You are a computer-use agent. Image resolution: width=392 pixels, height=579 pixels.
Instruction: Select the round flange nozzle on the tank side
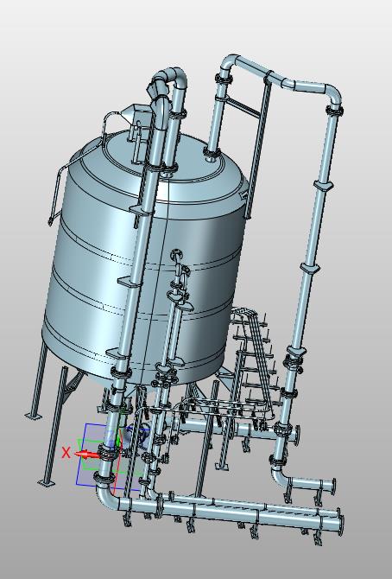[x=176, y=255]
